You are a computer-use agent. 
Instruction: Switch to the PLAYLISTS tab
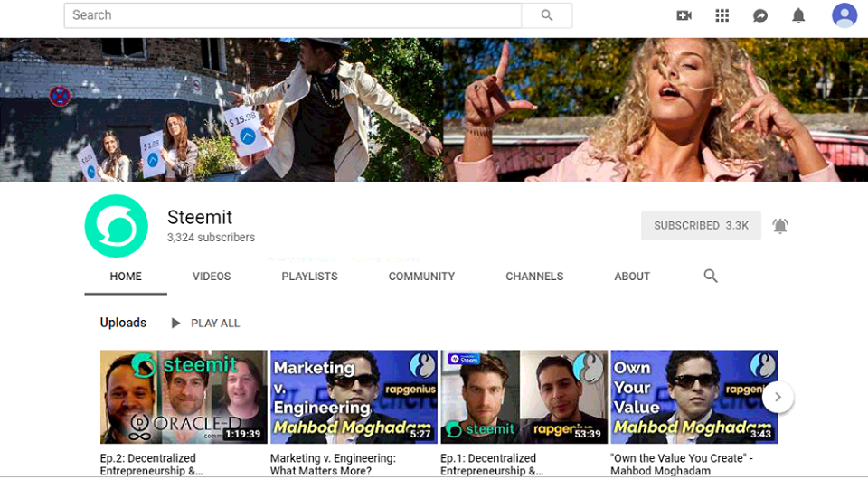tap(309, 276)
